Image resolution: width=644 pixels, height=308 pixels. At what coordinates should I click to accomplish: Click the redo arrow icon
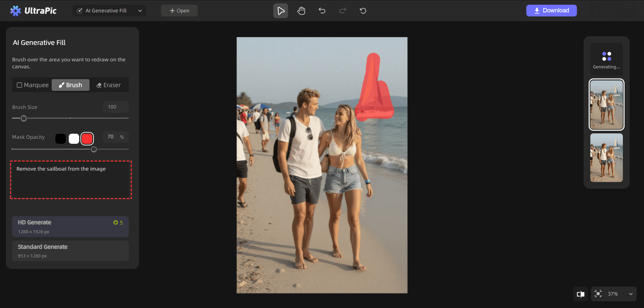(342, 11)
